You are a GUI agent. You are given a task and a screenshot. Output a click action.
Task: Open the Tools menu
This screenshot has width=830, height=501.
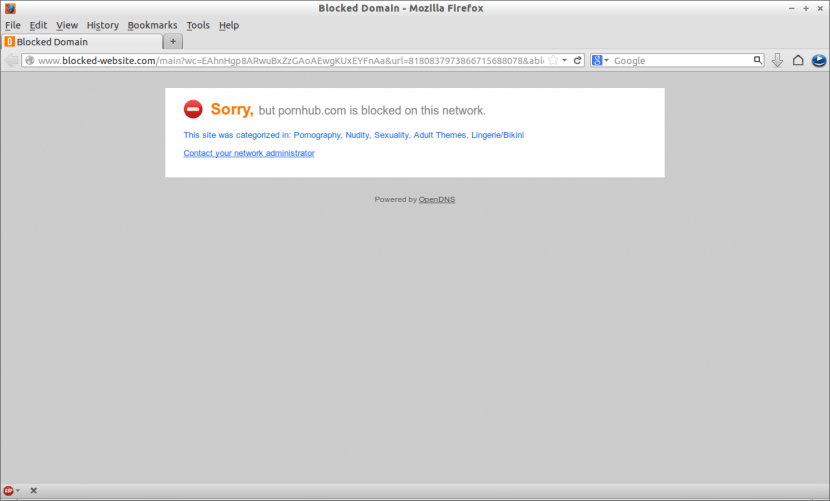coord(198,25)
